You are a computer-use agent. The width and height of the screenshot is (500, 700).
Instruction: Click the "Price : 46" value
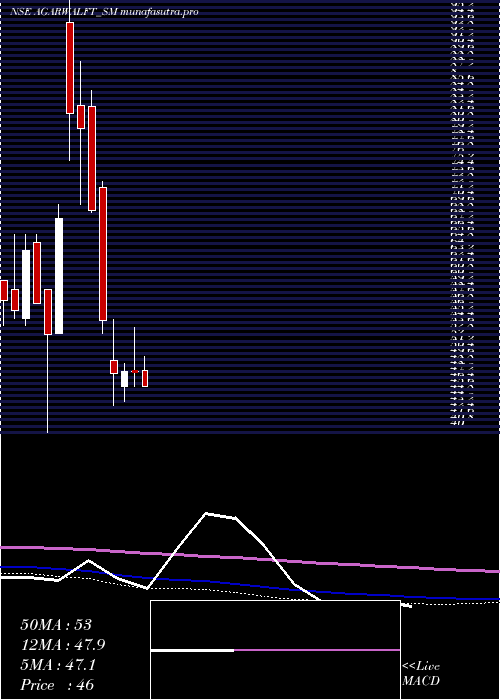pyautogui.click(x=57, y=685)
